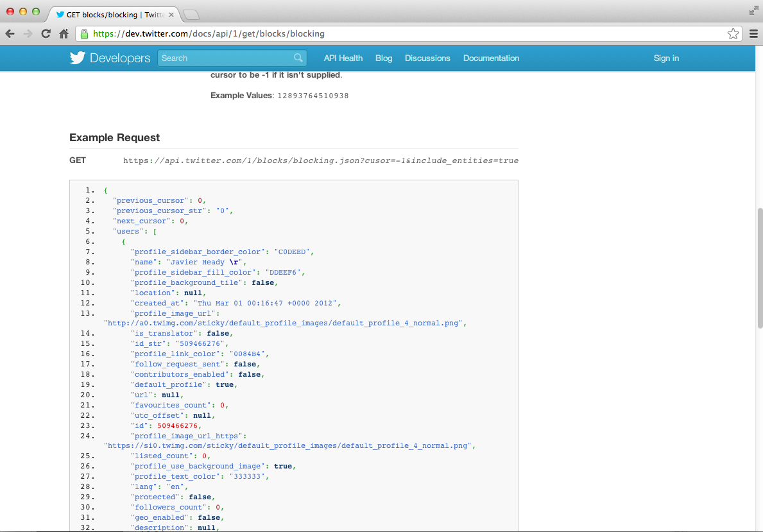Click the "C0DEED" border color value

[x=292, y=252]
